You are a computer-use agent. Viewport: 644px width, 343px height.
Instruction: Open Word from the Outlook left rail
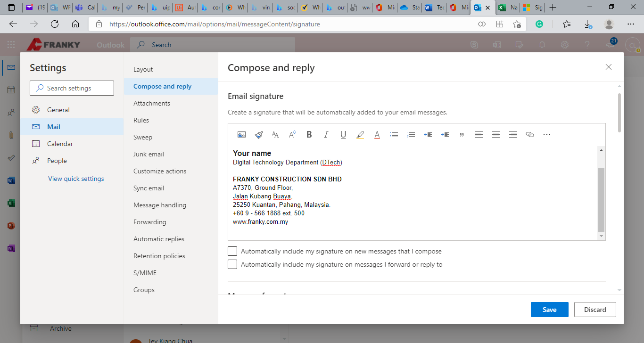pos(11,180)
